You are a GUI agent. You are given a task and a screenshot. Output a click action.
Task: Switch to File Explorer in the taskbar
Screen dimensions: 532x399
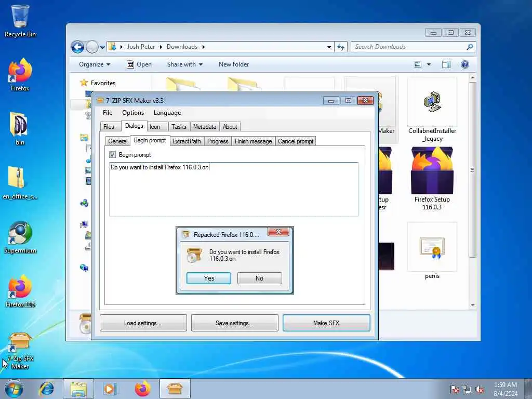pyautogui.click(x=78, y=389)
